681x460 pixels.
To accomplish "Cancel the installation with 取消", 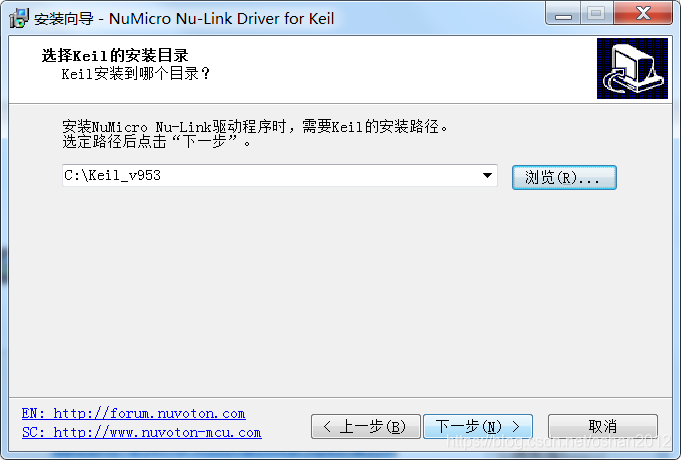I will pos(603,427).
